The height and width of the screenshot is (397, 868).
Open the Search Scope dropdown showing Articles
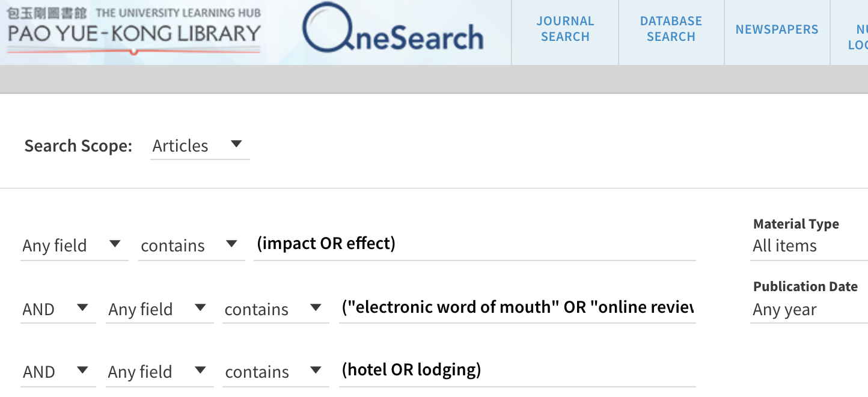pos(200,146)
